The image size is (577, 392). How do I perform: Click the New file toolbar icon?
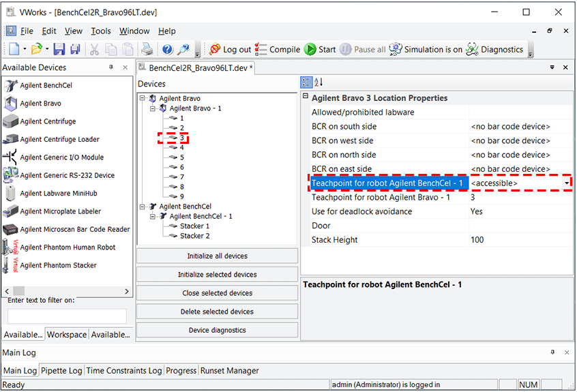(14, 49)
